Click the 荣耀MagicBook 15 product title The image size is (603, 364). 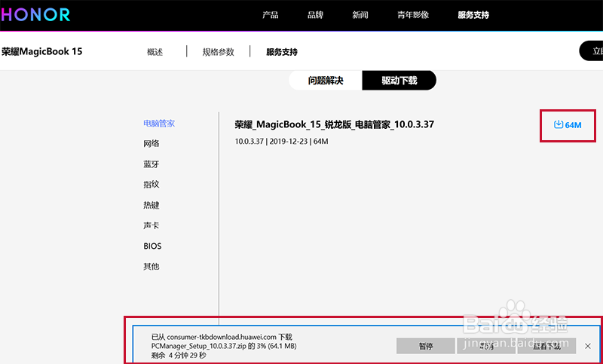pos(41,51)
